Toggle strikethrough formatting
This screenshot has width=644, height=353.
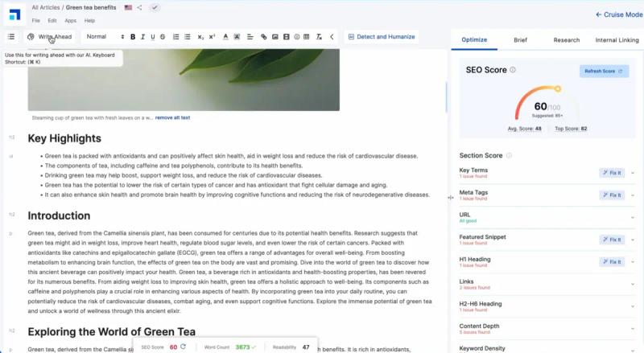163,36
